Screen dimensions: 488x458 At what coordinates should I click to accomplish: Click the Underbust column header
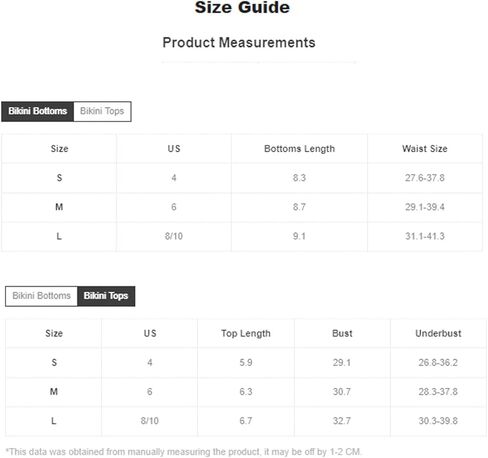pyautogui.click(x=438, y=333)
